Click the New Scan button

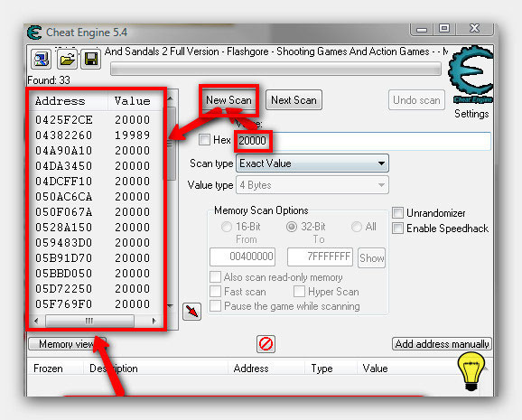228,100
